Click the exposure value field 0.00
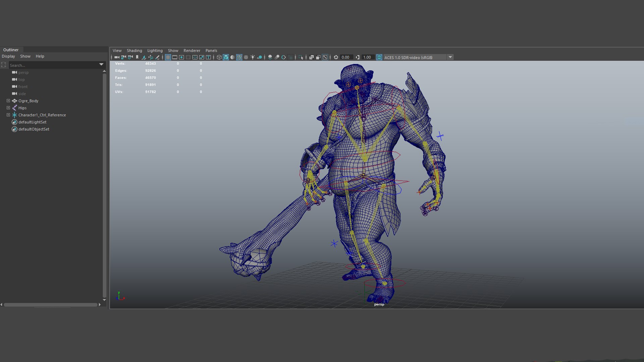Screen dimensions: 644x362 (x=346, y=57)
